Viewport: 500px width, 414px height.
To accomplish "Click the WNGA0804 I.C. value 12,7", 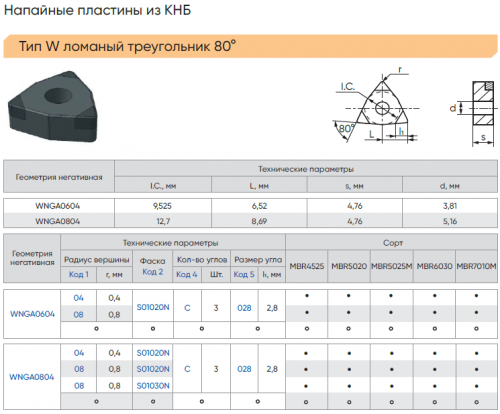I will pyautogui.click(x=163, y=221).
